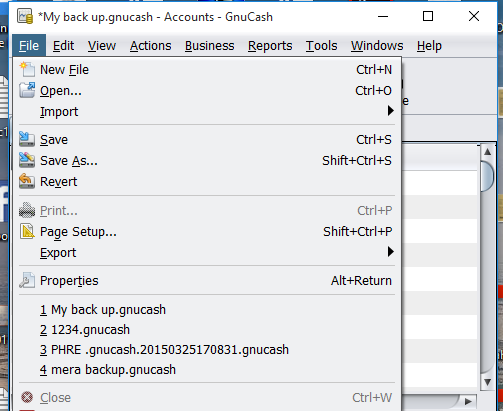Click the Properties wrench icon
Screen dimensions: 503x411
[x=27, y=280]
